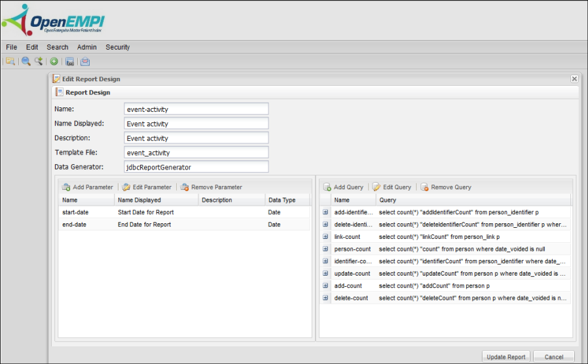Open the Search menu

click(58, 47)
